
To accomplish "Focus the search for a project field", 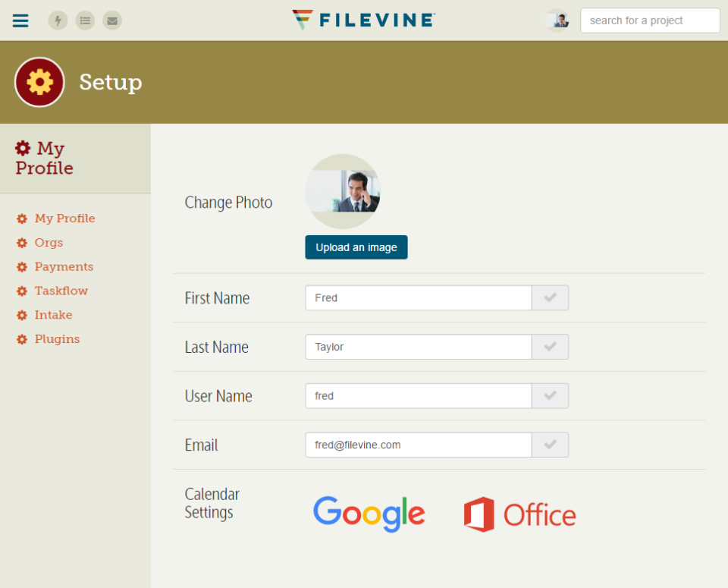I will (650, 20).
